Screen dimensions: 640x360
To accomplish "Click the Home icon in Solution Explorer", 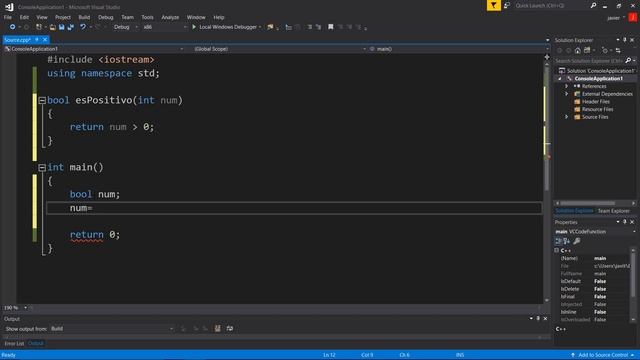I will coord(578,50).
